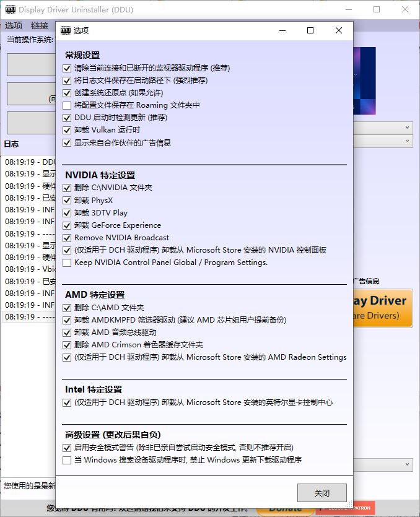Open the 选项 menu in main window
Viewport: 420px width, 517px height.
tap(14, 25)
